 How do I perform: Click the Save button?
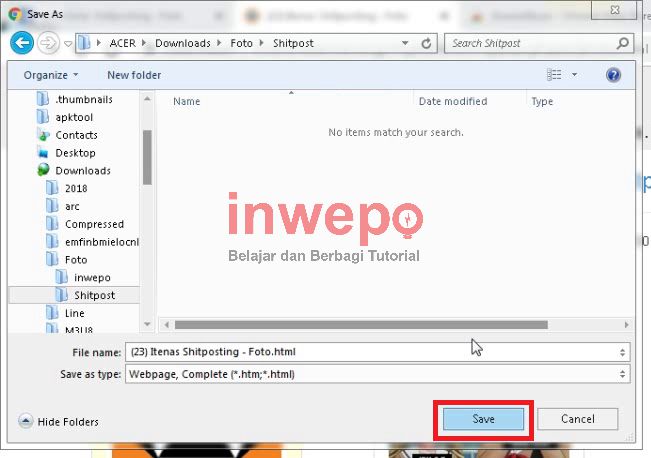coord(483,419)
